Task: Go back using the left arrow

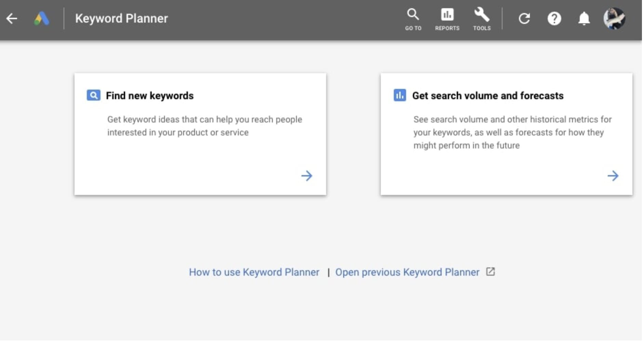Action: (12, 18)
